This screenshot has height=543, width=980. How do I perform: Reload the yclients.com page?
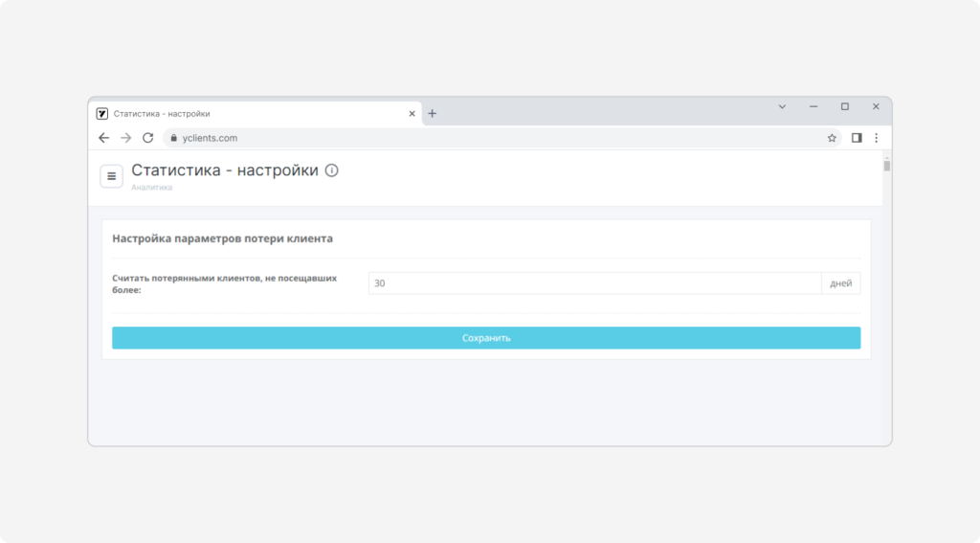(147, 138)
